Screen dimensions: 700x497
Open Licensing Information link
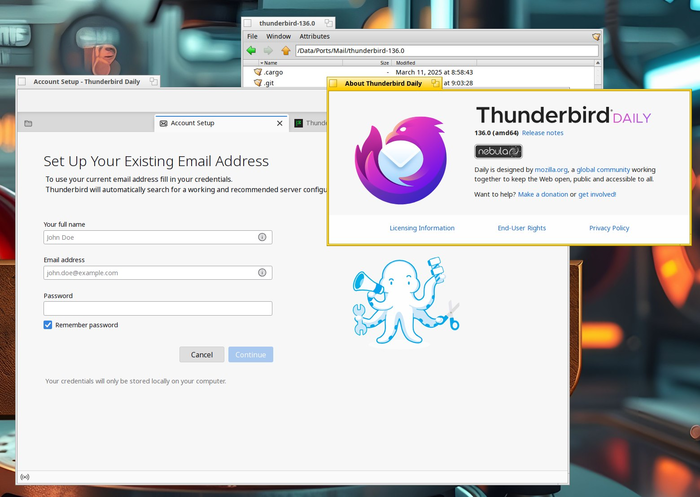422,228
